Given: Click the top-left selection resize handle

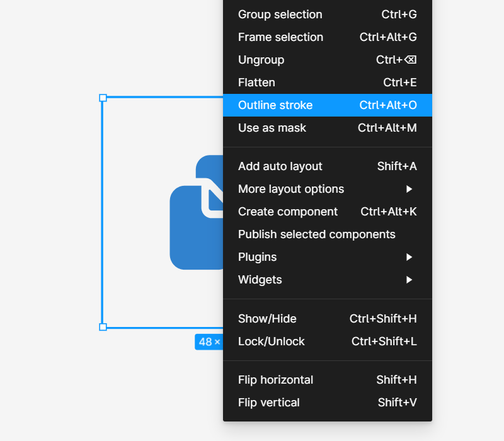Looking at the screenshot, I should pos(103,98).
